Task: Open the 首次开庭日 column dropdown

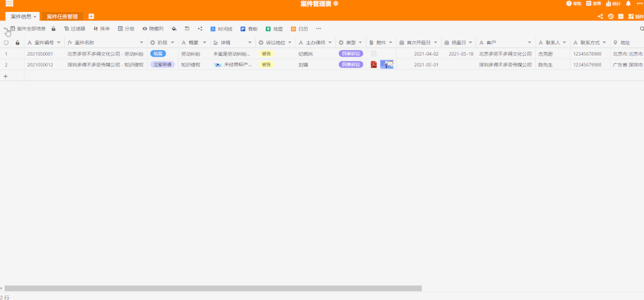Action: (436, 42)
